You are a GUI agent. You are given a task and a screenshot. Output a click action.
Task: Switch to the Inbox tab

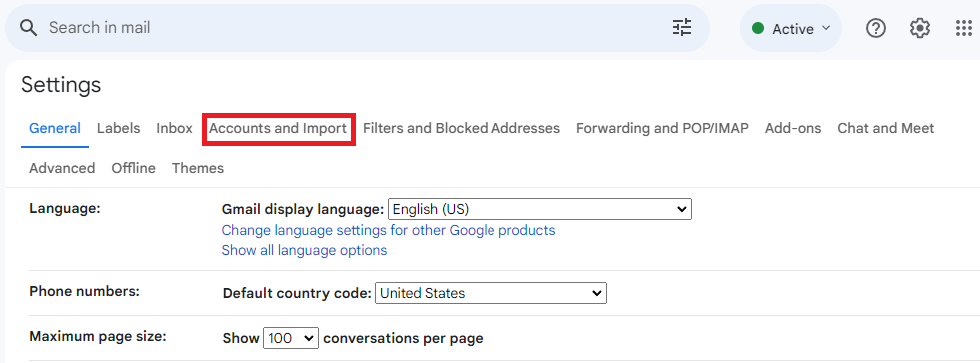click(174, 128)
